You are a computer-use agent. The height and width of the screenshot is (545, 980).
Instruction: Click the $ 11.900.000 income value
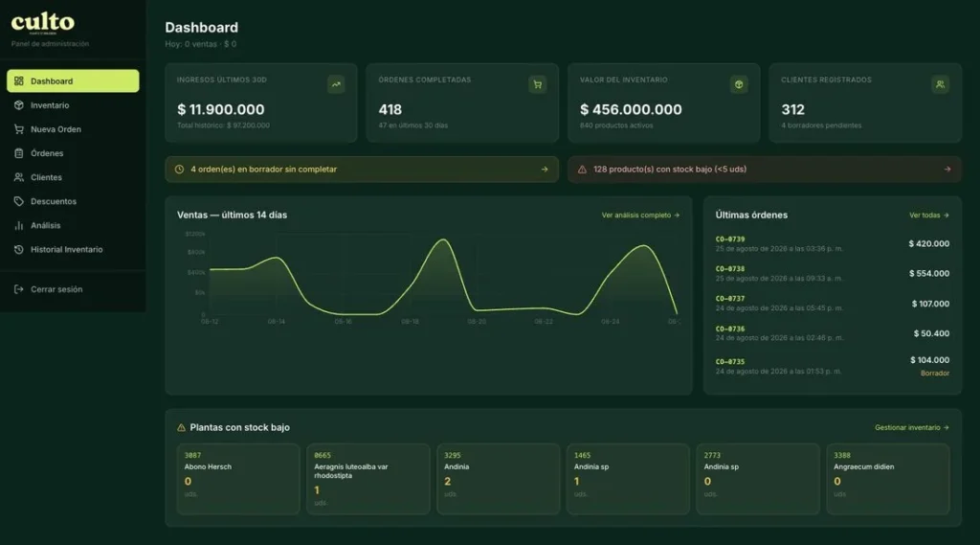(221, 109)
